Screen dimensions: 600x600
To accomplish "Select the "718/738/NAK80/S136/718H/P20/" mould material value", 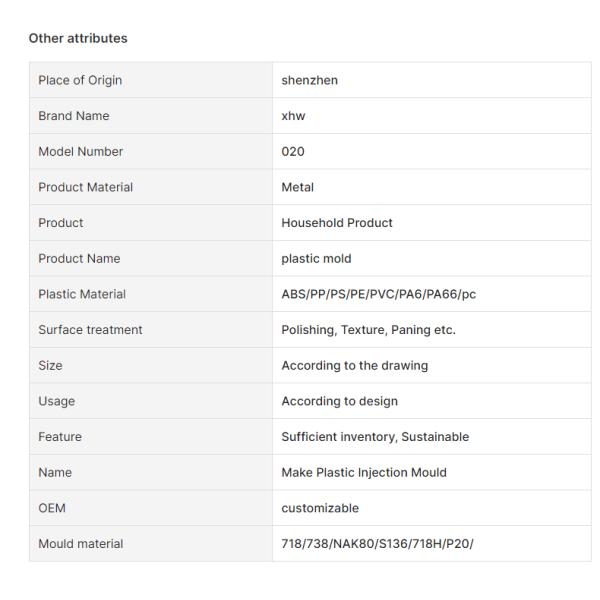I will tap(377, 543).
